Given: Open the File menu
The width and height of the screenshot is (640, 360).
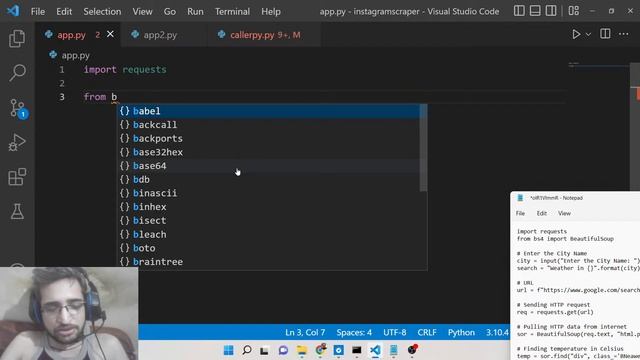Looking at the screenshot, I should point(38,11).
